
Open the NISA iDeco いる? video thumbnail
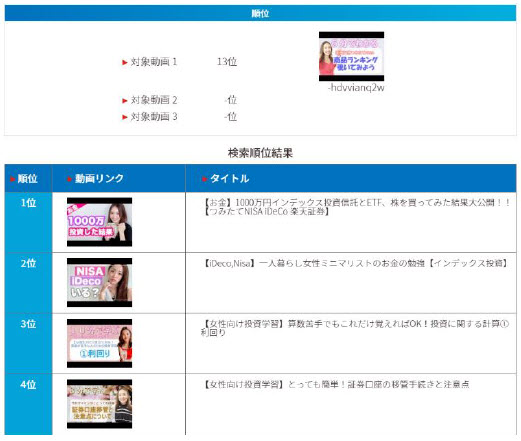[x=99, y=283]
